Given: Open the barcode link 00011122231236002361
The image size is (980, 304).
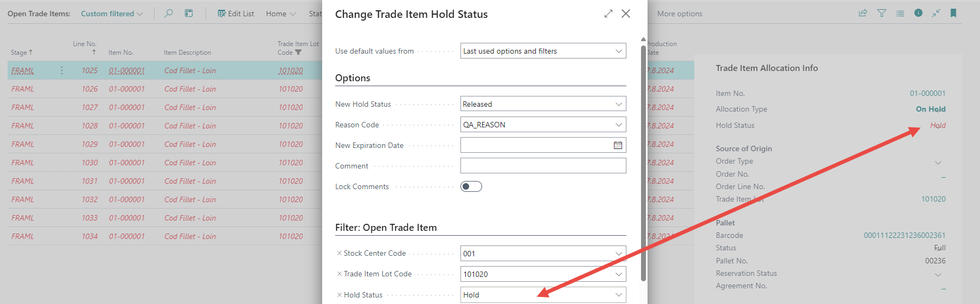Looking at the screenshot, I should pos(904,235).
